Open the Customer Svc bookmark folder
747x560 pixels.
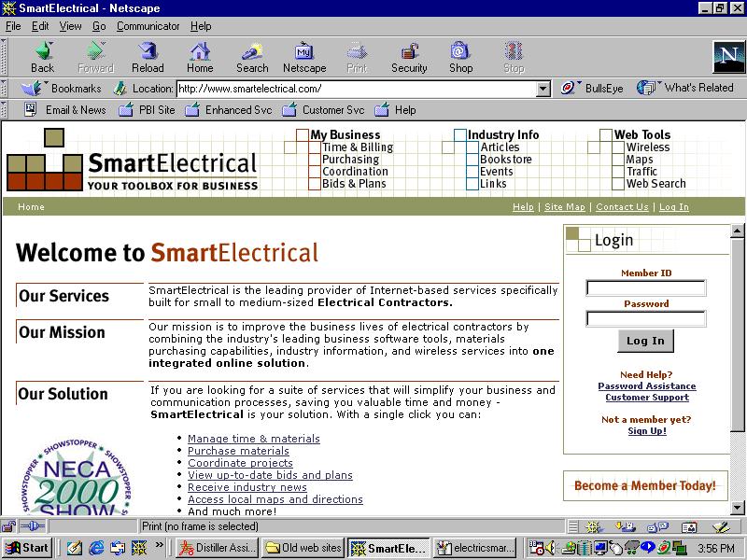pos(323,110)
